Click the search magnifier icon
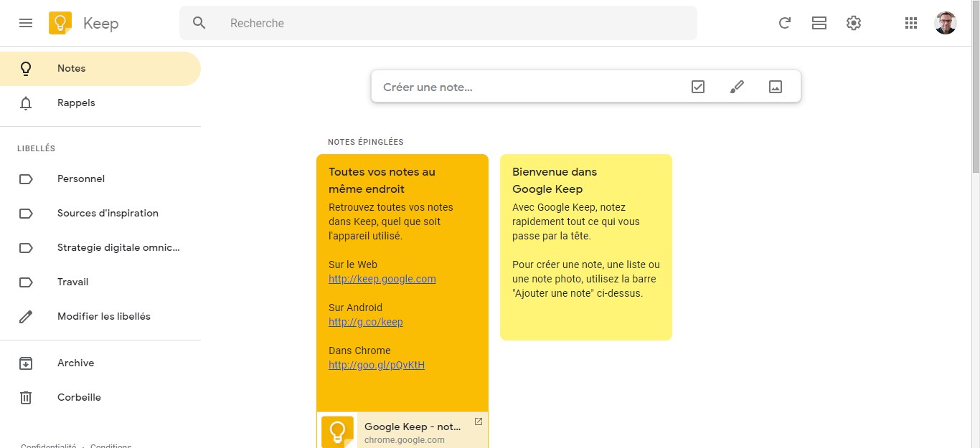 pyautogui.click(x=199, y=23)
